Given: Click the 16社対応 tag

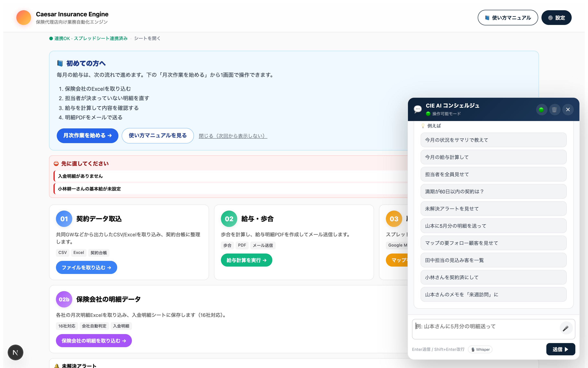Looking at the screenshot, I should click(67, 326).
